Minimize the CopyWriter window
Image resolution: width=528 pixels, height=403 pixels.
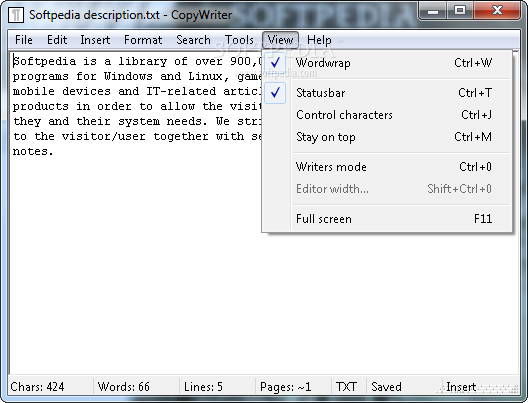433,11
